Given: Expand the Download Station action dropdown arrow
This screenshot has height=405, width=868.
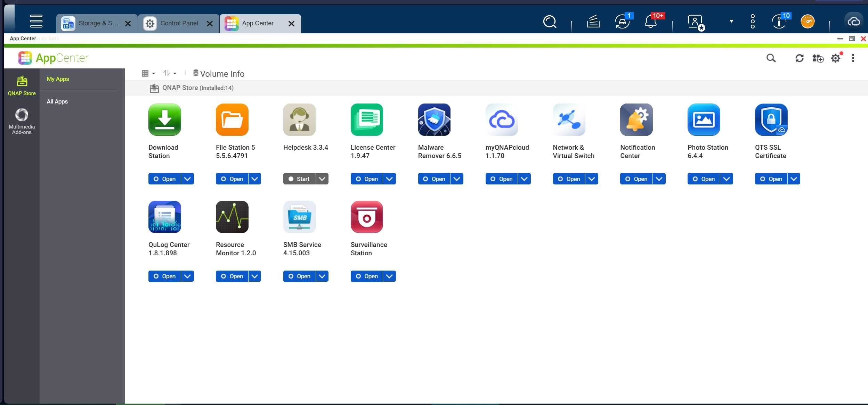Looking at the screenshot, I should coord(187,179).
